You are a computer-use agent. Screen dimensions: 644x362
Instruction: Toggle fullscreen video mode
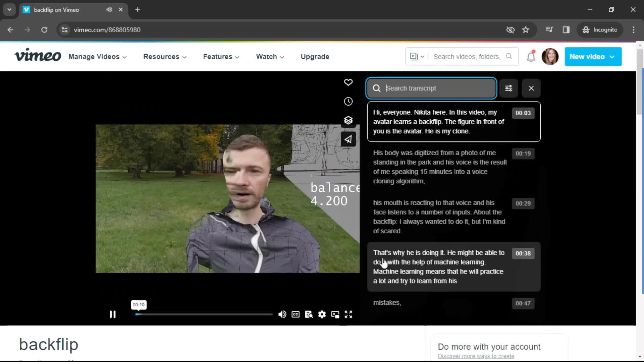348,314
